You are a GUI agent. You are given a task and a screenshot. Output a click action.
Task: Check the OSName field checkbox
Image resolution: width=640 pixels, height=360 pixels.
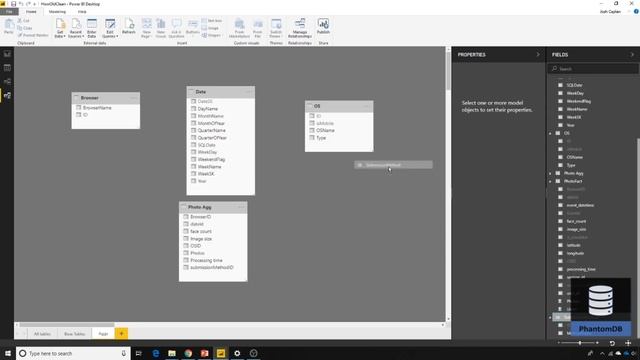pyautogui.click(x=560, y=157)
